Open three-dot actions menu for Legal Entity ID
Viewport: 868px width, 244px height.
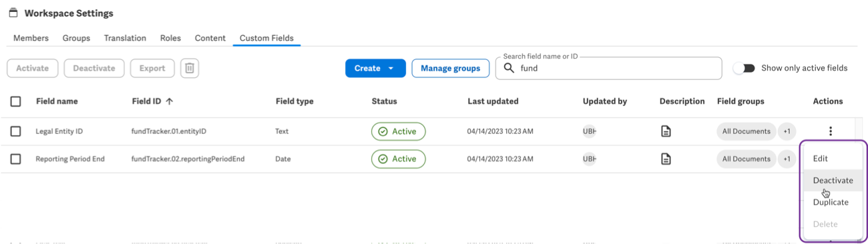click(x=831, y=131)
